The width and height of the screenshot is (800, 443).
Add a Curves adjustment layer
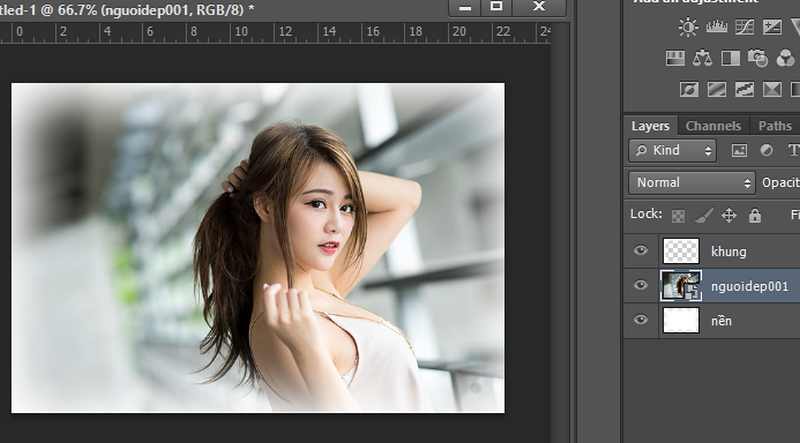(x=744, y=27)
